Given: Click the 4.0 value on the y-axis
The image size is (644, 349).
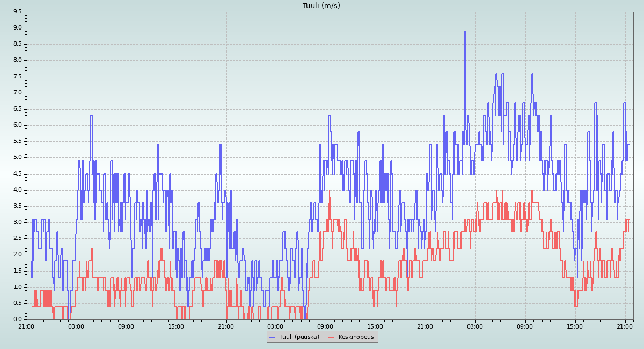Looking at the screenshot, I should [x=17, y=190].
